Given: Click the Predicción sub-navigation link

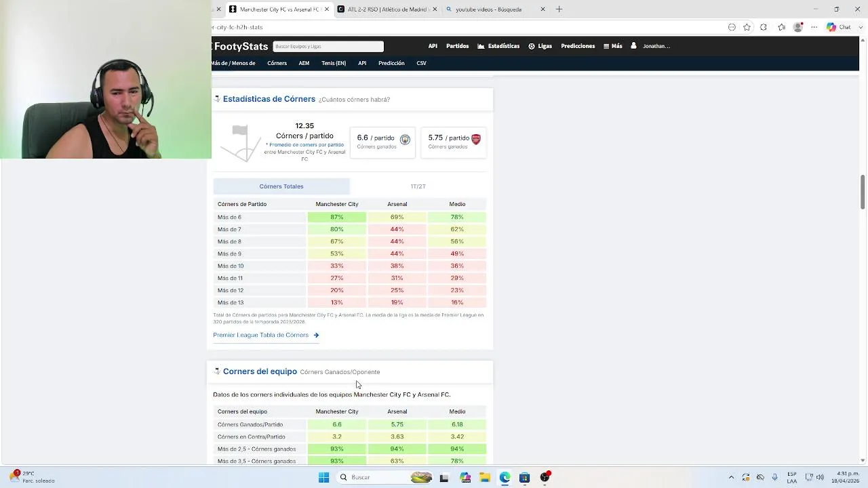Looking at the screenshot, I should click(x=391, y=63).
